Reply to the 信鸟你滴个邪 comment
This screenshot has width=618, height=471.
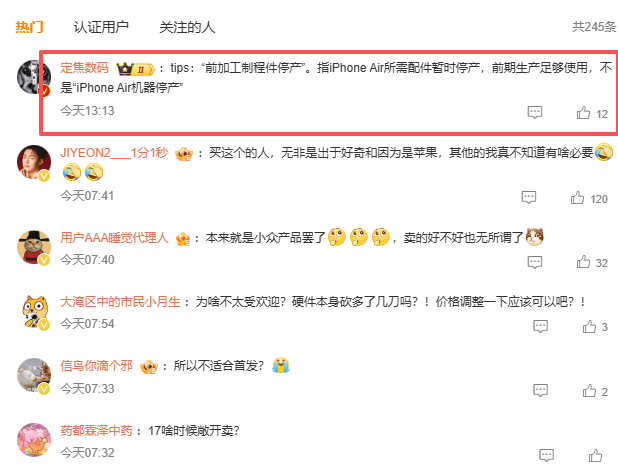click(540, 391)
